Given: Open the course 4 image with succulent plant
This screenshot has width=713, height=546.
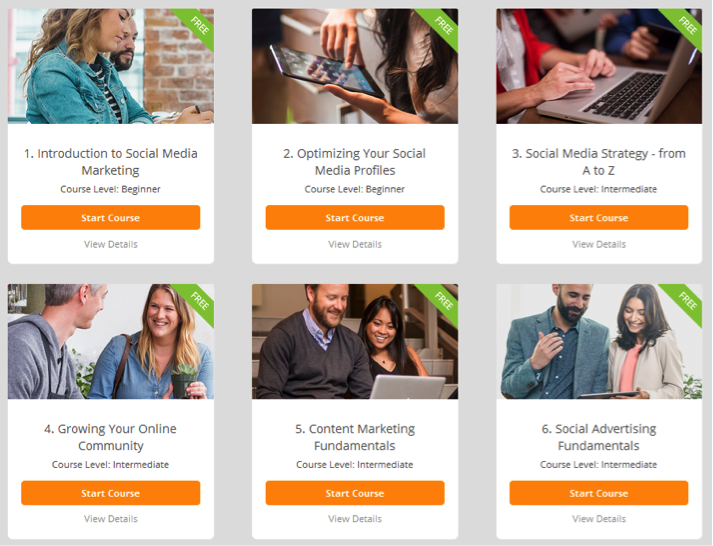Looking at the screenshot, I should click(x=110, y=341).
